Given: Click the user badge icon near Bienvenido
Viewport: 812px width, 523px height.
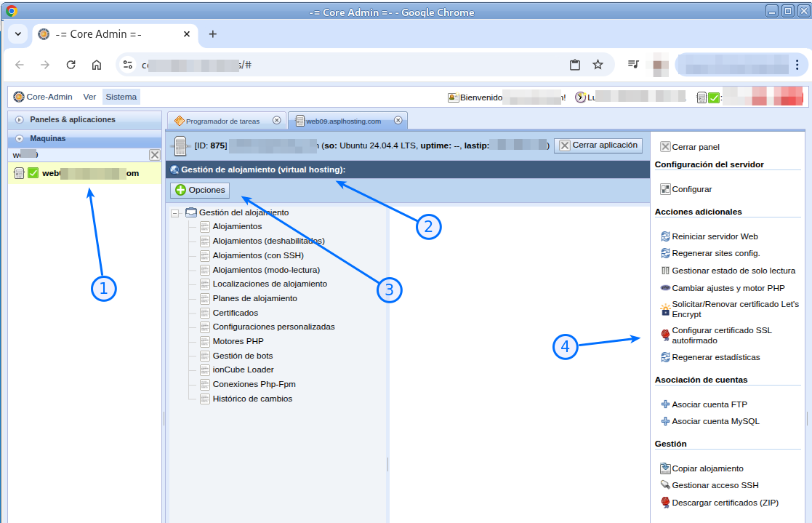Looking at the screenshot, I should point(453,97).
